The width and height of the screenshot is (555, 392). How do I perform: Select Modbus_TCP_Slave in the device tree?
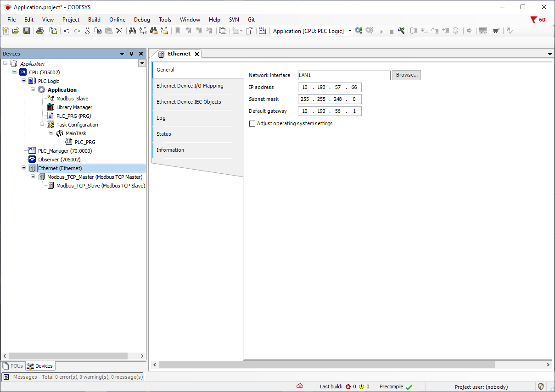(x=100, y=186)
